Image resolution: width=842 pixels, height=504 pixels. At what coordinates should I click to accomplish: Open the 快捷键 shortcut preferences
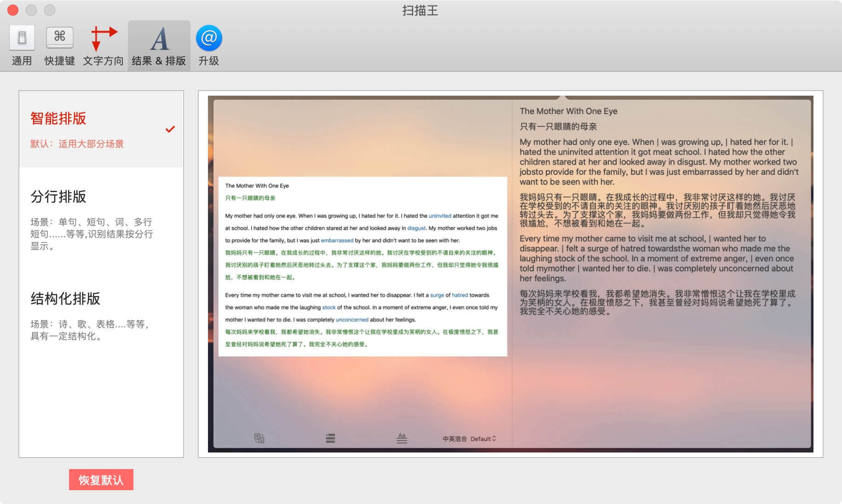pyautogui.click(x=59, y=46)
